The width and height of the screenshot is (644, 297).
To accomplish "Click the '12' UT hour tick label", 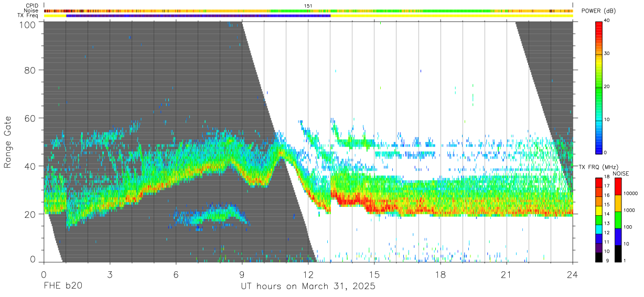I will [308, 274].
